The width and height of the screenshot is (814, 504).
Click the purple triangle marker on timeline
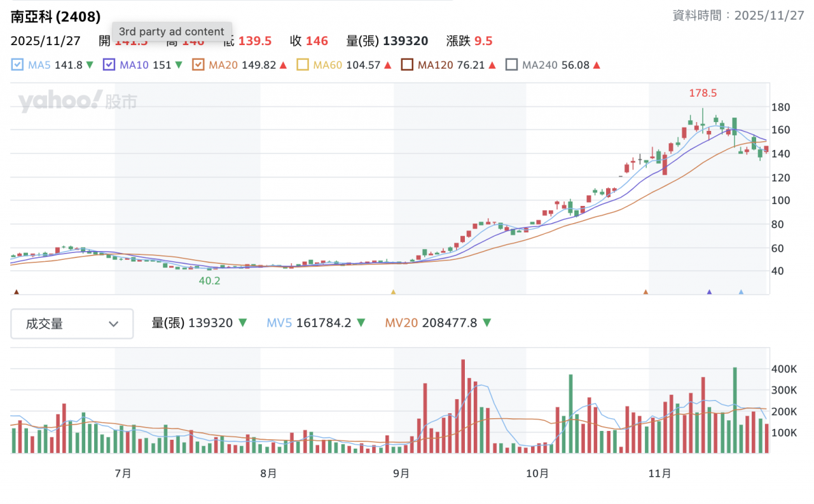tap(709, 292)
